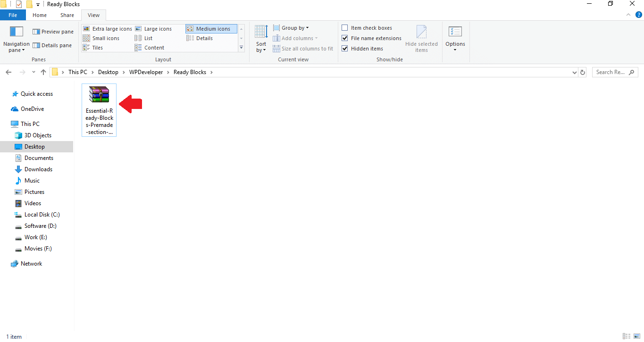Open folder Options
644x342 pixels.
click(455, 39)
